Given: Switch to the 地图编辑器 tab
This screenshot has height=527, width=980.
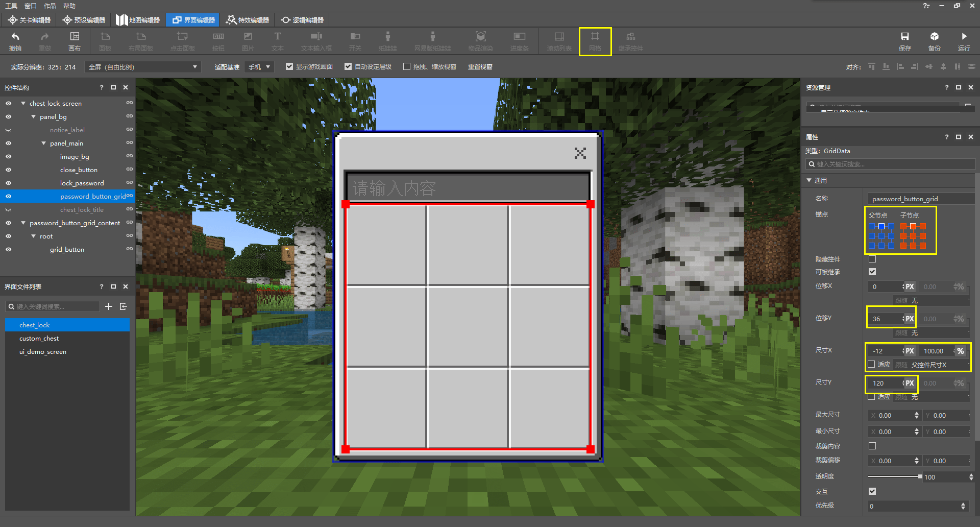Looking at the screenshot, I should coord(138,20).
